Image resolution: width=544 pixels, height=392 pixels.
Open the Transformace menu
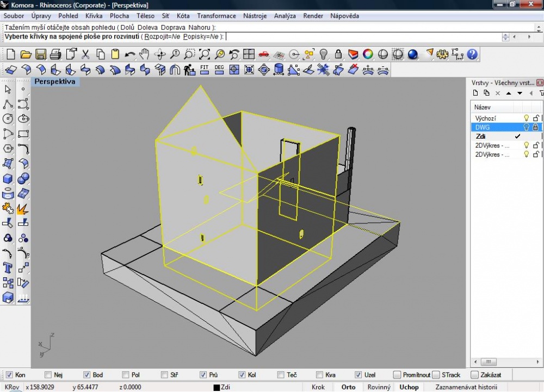coord(217,16)
